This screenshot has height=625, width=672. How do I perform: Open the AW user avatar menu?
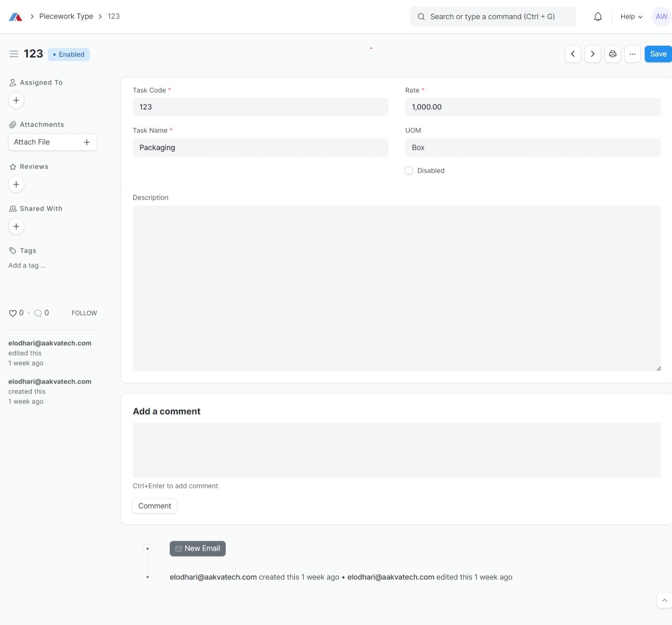tap(661, 17)
